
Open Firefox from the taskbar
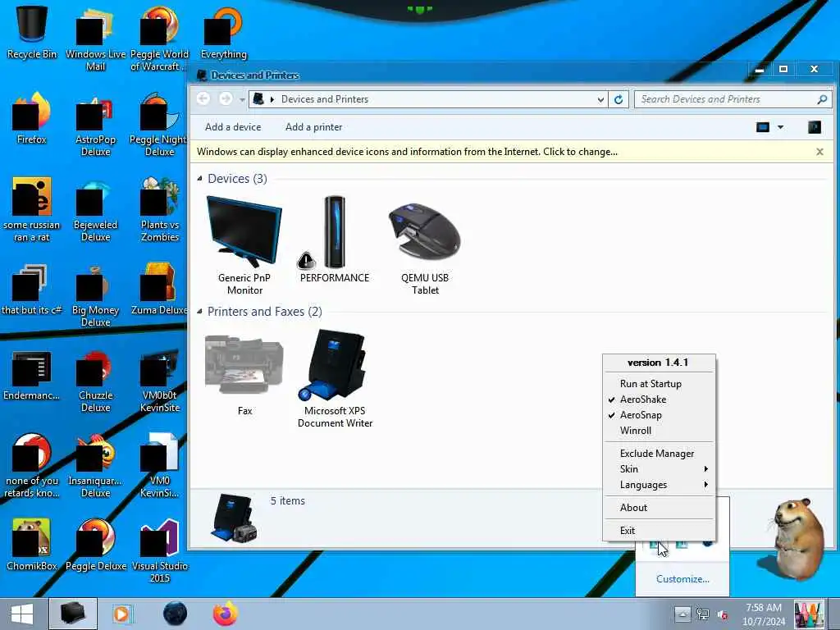(226, 614)
